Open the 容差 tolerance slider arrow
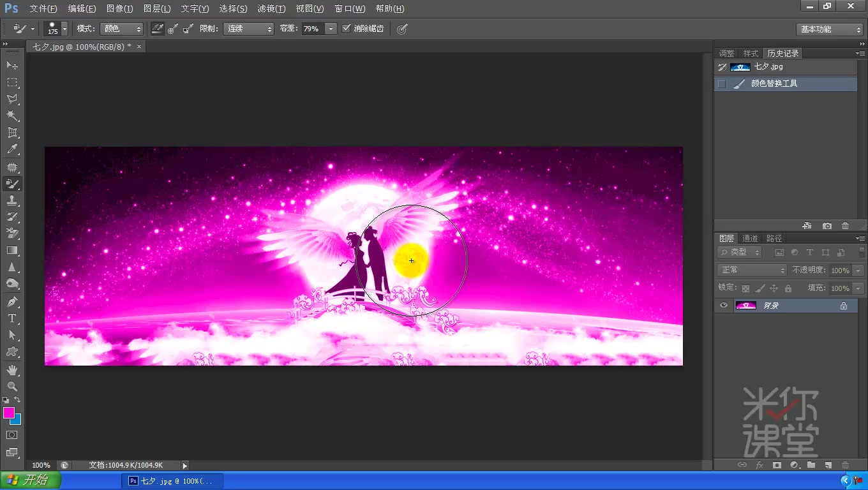This screenshot has height=490, width=868. (331, 29)
